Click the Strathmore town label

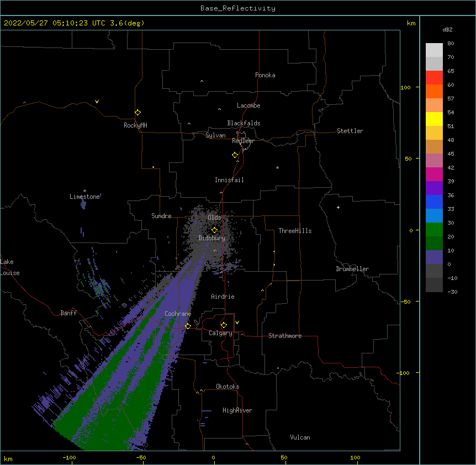tap(285, 336)
